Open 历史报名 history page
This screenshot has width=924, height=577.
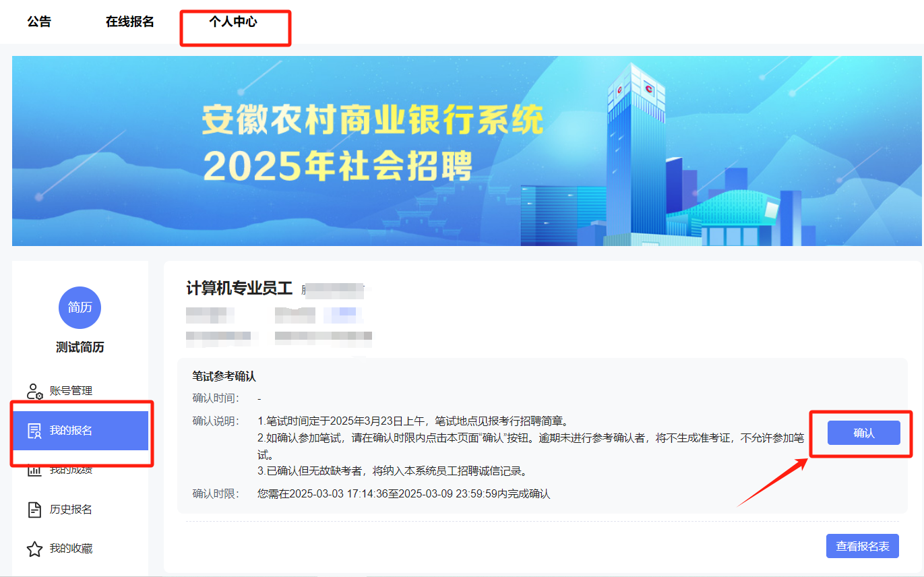point(71,510)
